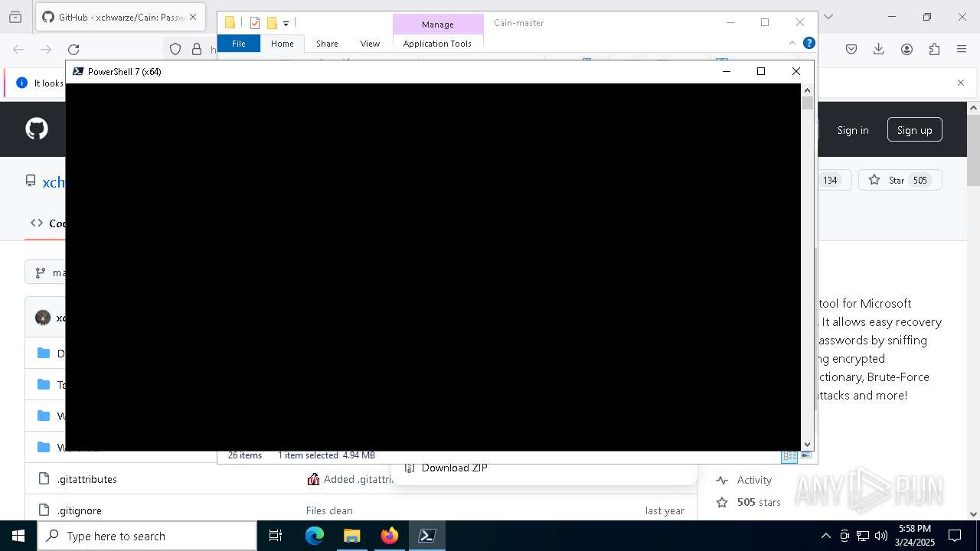Open File Explorer help icon

point(808,44)
